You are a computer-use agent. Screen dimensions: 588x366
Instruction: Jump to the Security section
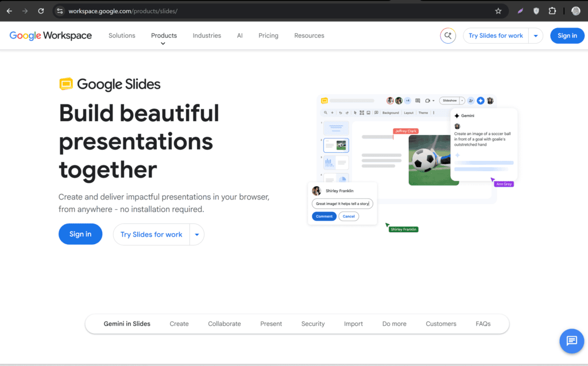[313, 323]
